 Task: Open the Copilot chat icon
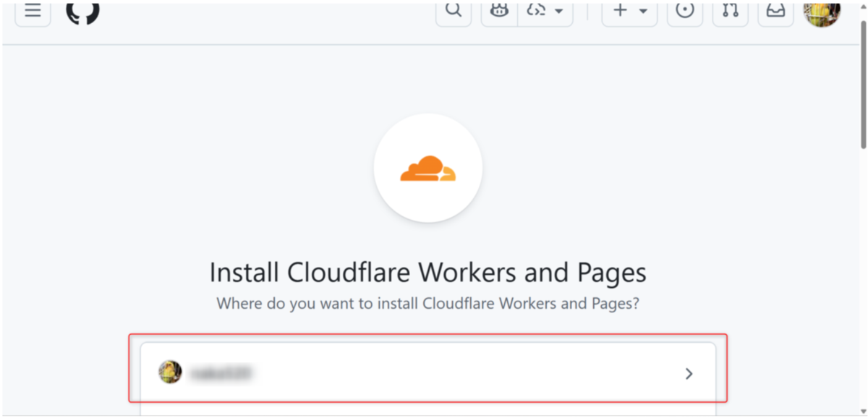tap(500, 11)
